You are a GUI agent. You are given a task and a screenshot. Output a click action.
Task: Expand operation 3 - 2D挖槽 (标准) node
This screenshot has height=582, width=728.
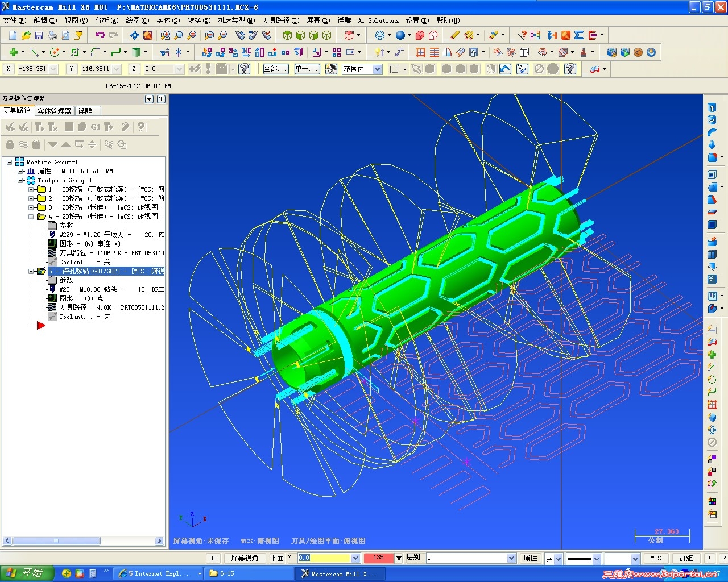click(x=31, y=207)
